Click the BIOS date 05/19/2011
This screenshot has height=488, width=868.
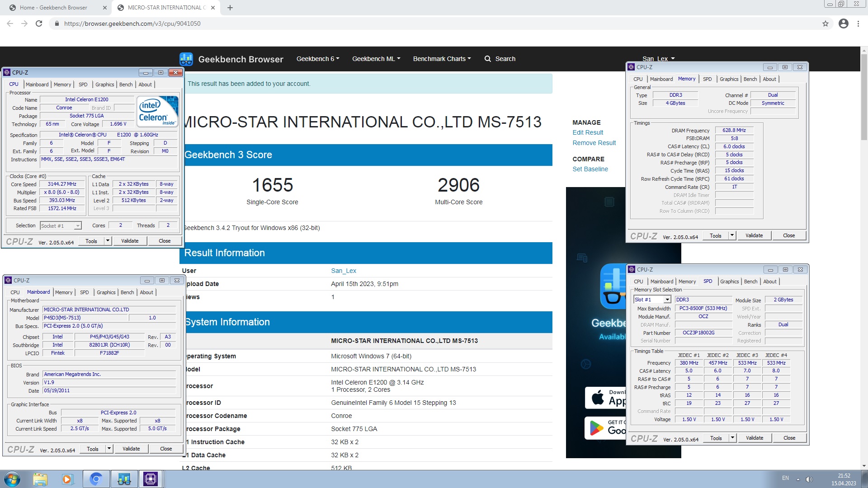pos(109,390)
